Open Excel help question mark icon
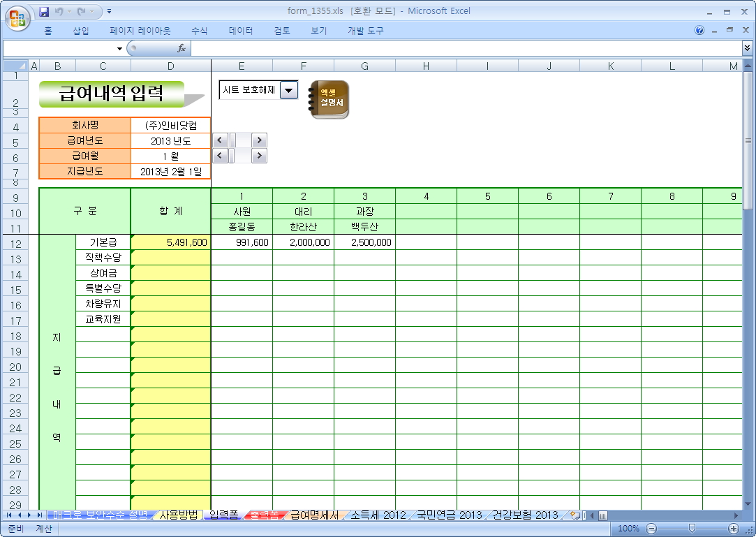 point(699,31)
